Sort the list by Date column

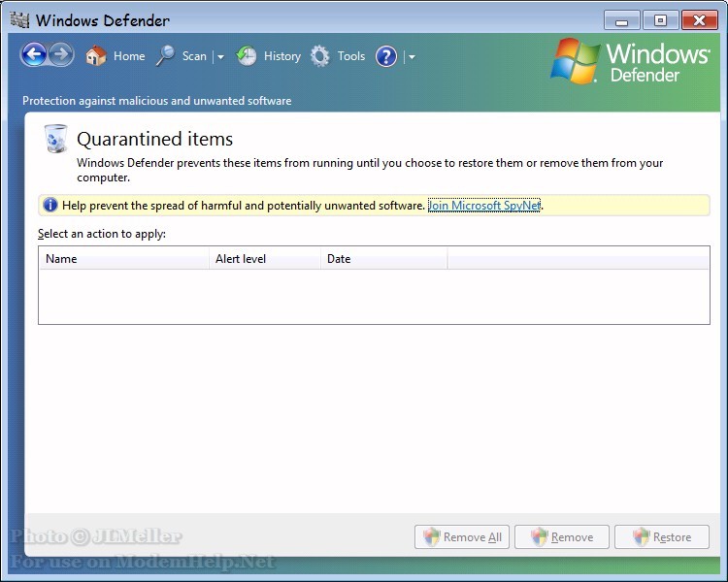point(384,259)
